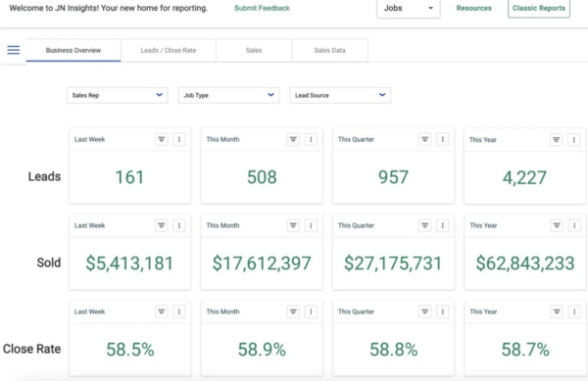Screen dimensions: 588x381
Task: Filter the Close Rate Last Week card
Action: click(162, 311)
